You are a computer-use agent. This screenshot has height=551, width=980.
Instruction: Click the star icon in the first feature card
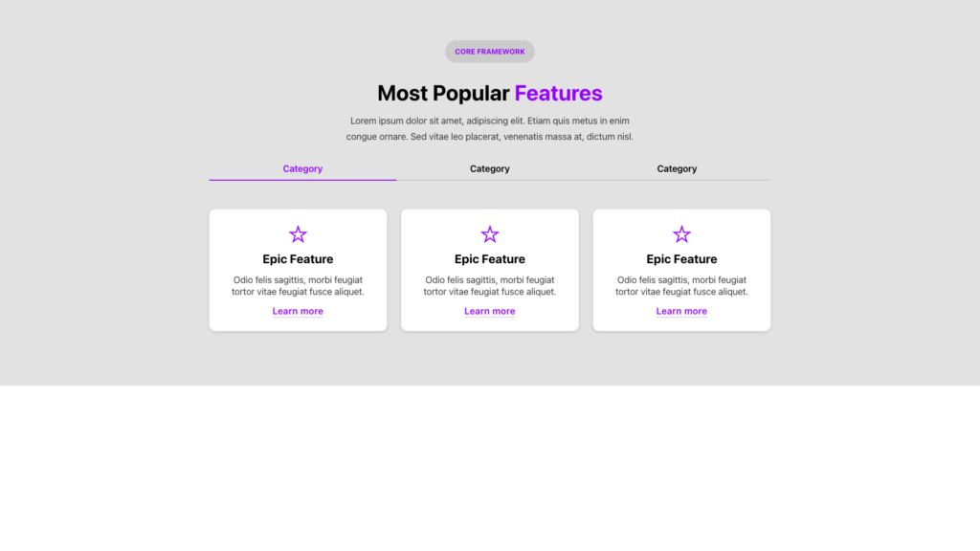(298, 234)
